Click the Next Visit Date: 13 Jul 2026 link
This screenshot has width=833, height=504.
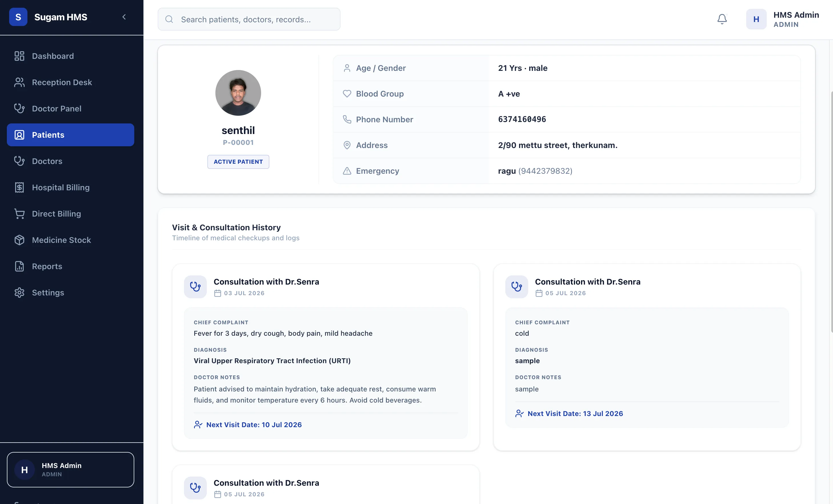575,413
